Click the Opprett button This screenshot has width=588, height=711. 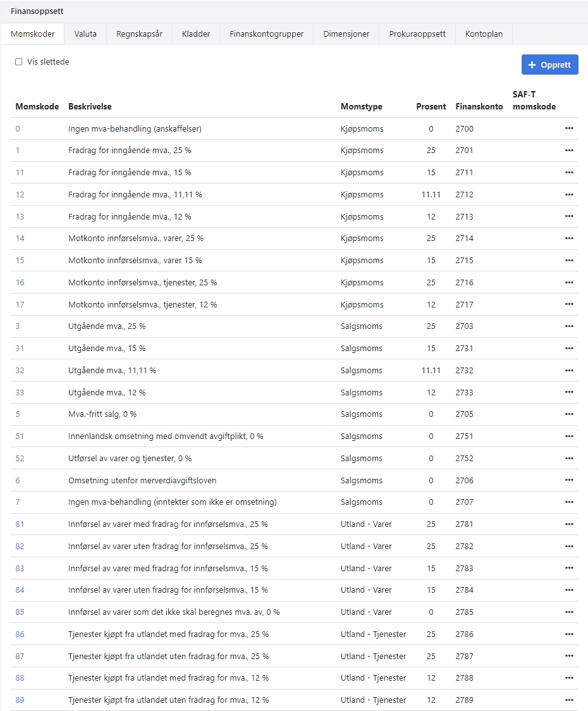click(x=549, y=65)
